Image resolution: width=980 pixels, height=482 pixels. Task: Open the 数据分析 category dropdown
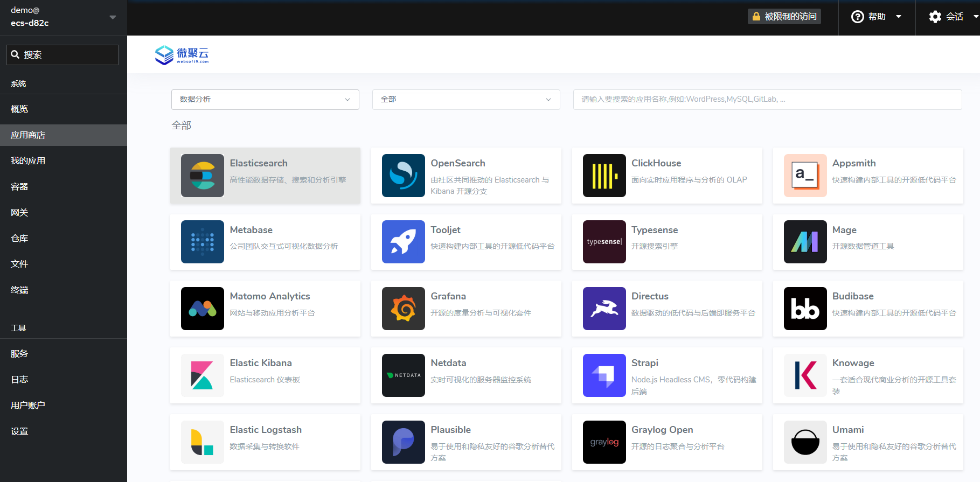pyautogui.click(x=265, y=100)
